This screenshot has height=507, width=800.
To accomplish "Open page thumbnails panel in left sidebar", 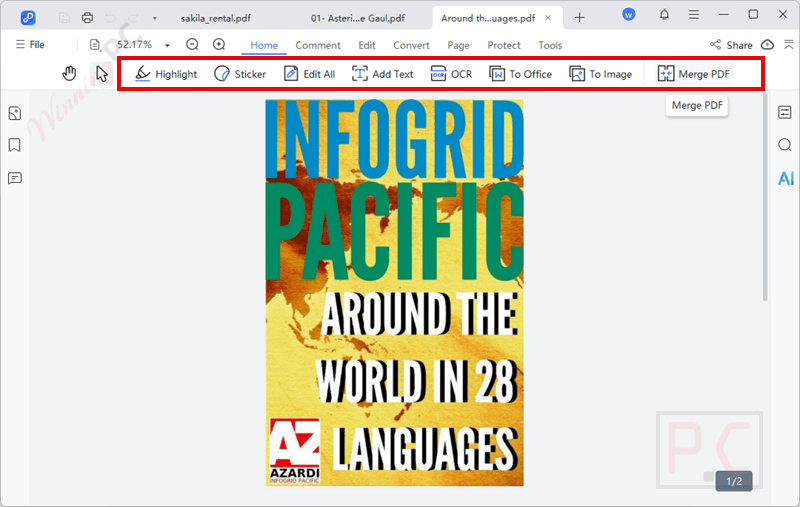I will (15, 113).
